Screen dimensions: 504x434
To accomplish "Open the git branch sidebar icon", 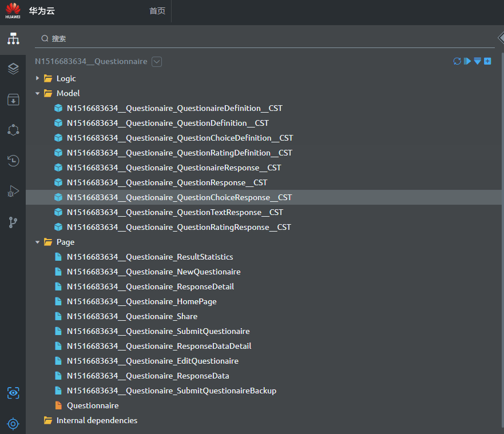I will 13,222.
